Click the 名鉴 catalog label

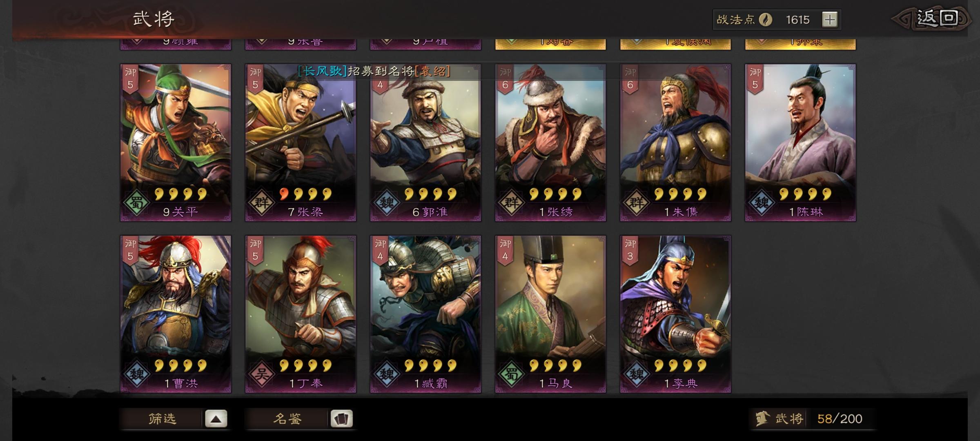tap(287, 419)
